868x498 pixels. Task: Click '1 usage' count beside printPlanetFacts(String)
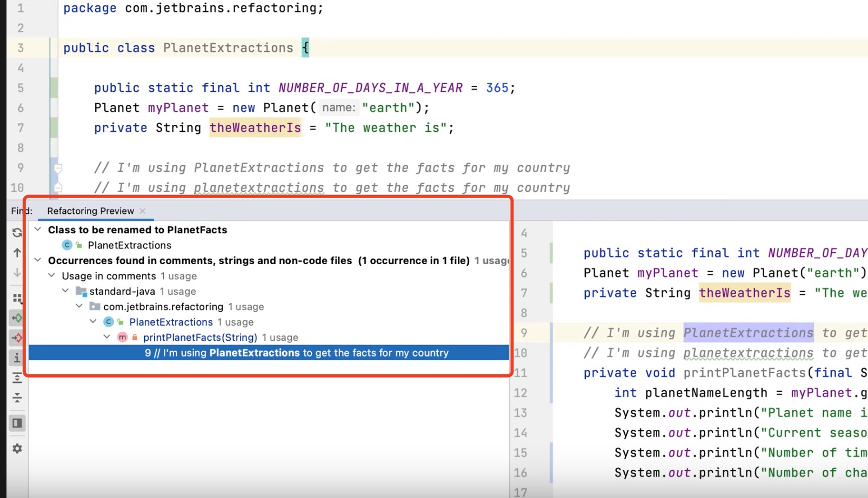pos(280,338)
